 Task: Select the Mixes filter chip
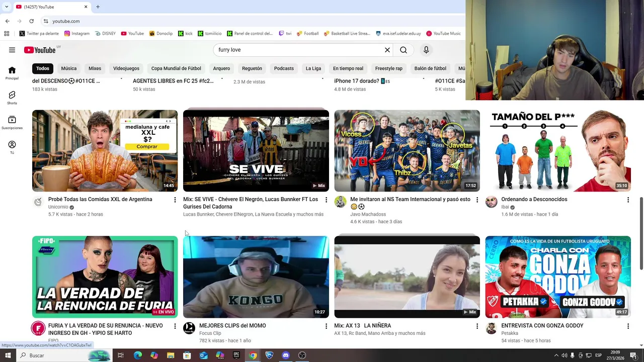click(x=95, y=68)
